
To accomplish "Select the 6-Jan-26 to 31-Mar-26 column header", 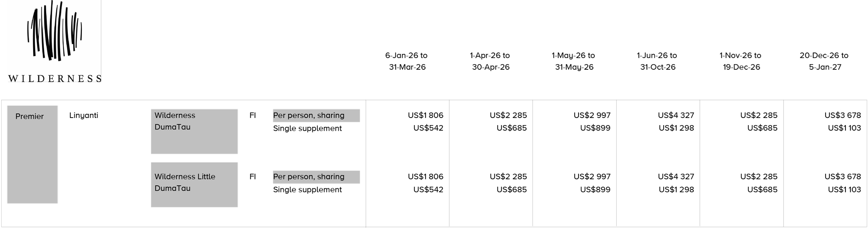I will (x=406, y=61).
